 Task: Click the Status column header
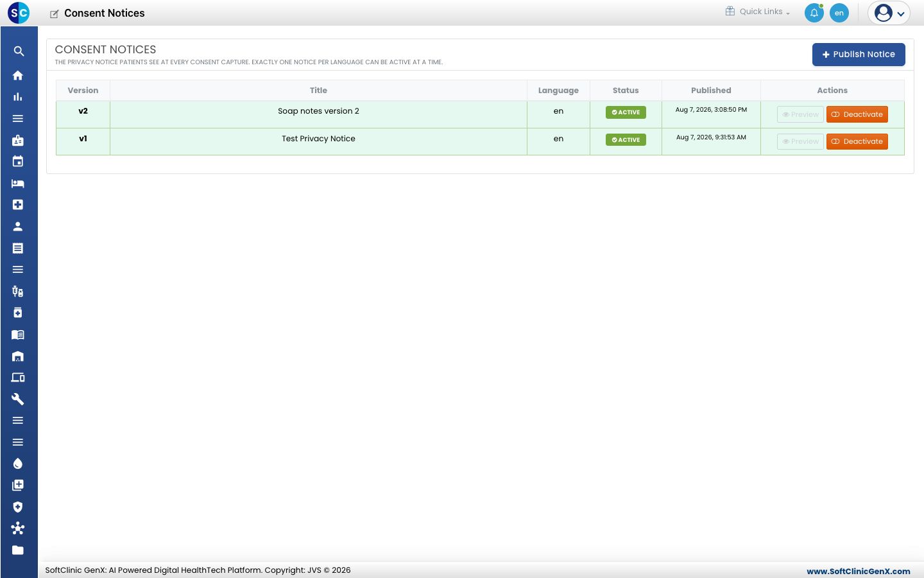[626, 91]
